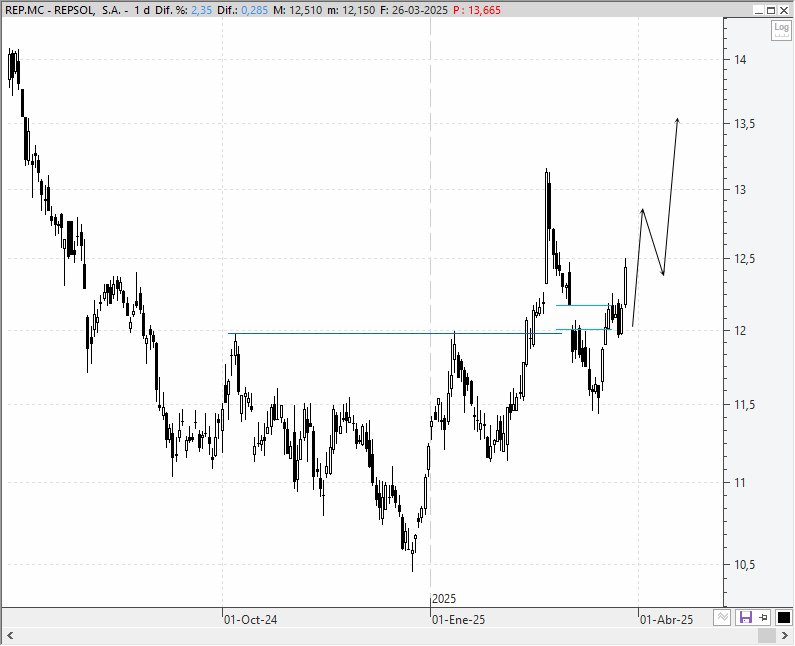The width and height of the screenshot is (795, 646).
Task: Click the 14 price axis label
Action: [740, 60]
